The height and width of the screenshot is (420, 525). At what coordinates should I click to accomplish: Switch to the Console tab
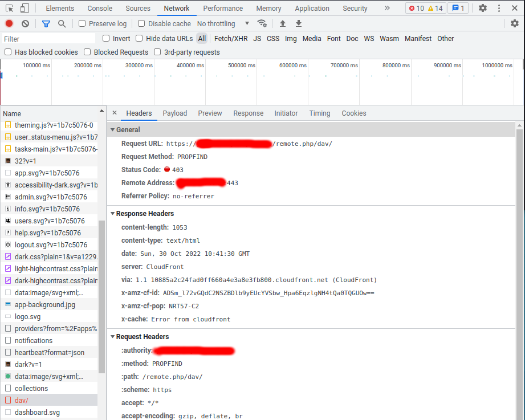(100, 9)
